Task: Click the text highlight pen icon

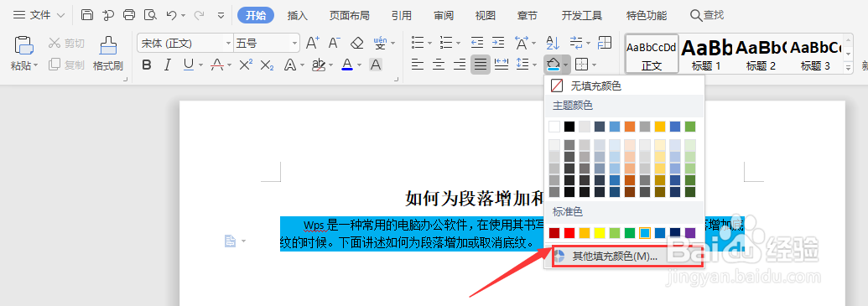Action: (319, 65)
